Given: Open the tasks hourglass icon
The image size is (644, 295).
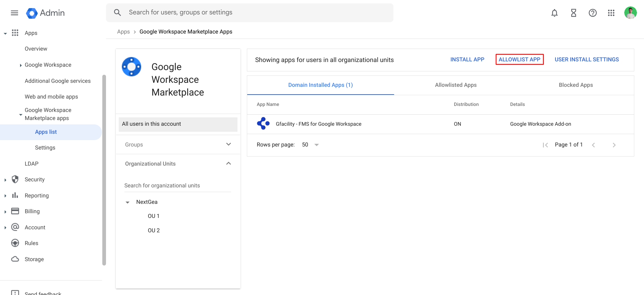Looking at the screenshot, I should click(574, 13).
